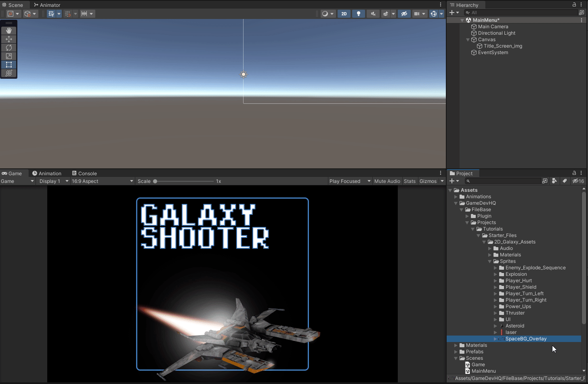The height and width of the screenshot is (384, 588).
Task: Open the tool handle rotation menu
Action: pyautogui.click(x=30, y=14)
